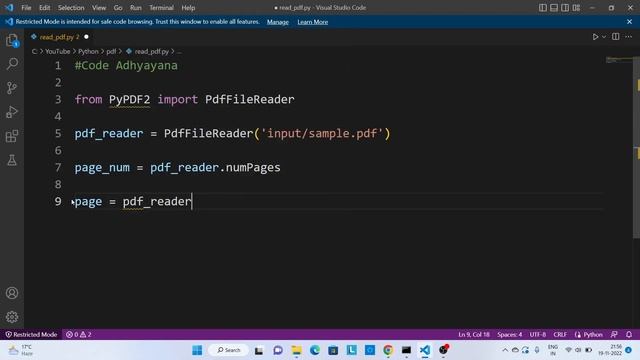Click PyPDF2 module name on line 3
Viewport: 640px width, 360px height.
coord(129,100)
